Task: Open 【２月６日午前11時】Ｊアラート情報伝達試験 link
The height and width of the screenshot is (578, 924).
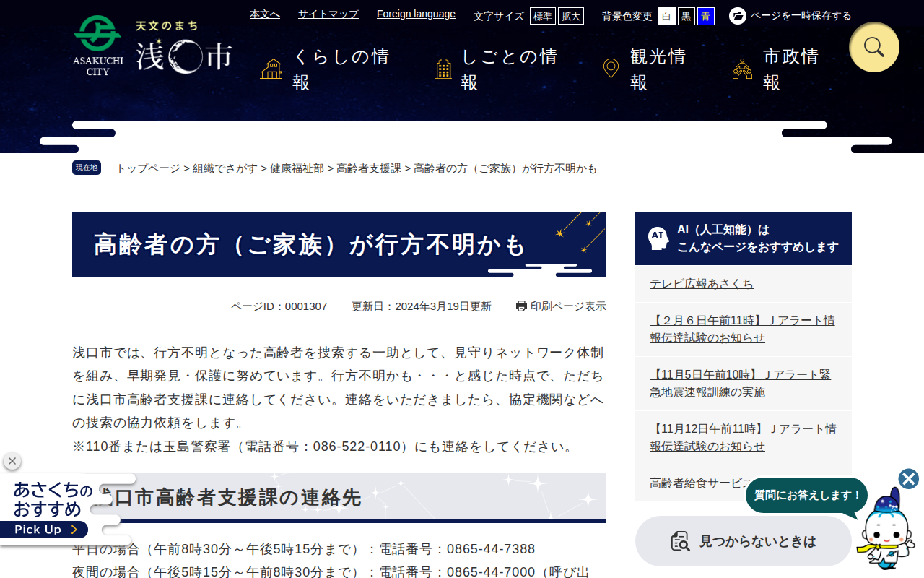Action: coord(742,329)
